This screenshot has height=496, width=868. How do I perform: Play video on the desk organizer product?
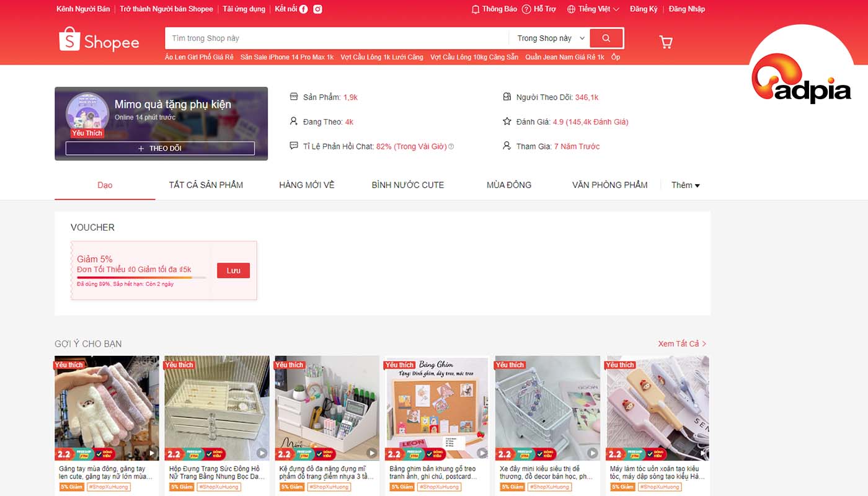tap(372, 453)
